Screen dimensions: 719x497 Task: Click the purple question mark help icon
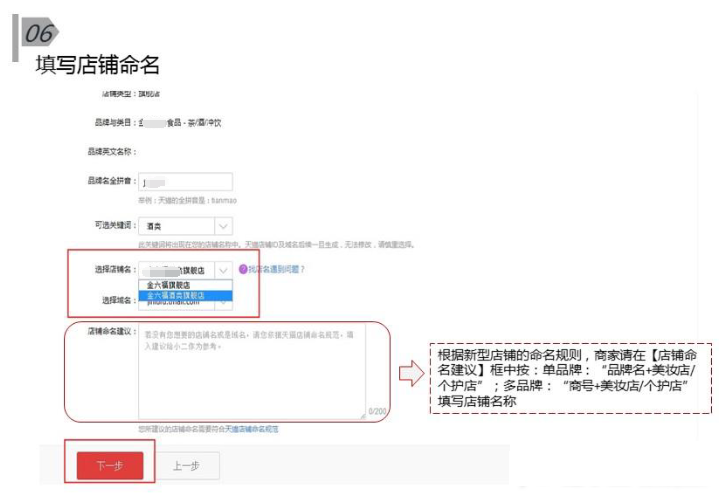pyautogui.click(x=243, y=269)
